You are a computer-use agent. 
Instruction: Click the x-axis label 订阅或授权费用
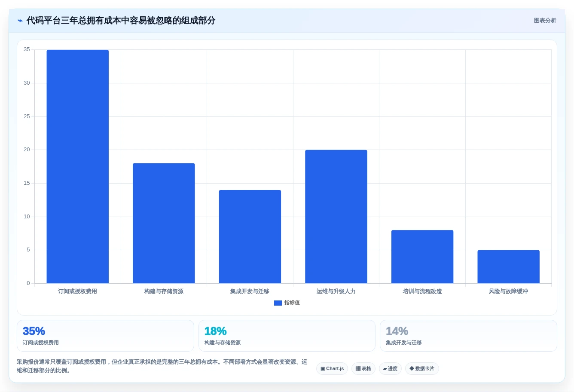pyautogui.click(x=78, y=291)
